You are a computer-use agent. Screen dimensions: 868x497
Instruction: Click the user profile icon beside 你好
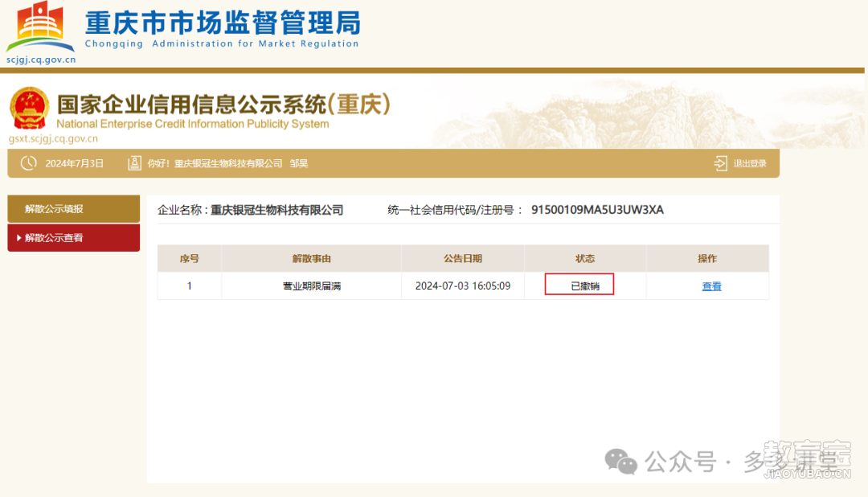pyautogui.click(x=134, y=163)
